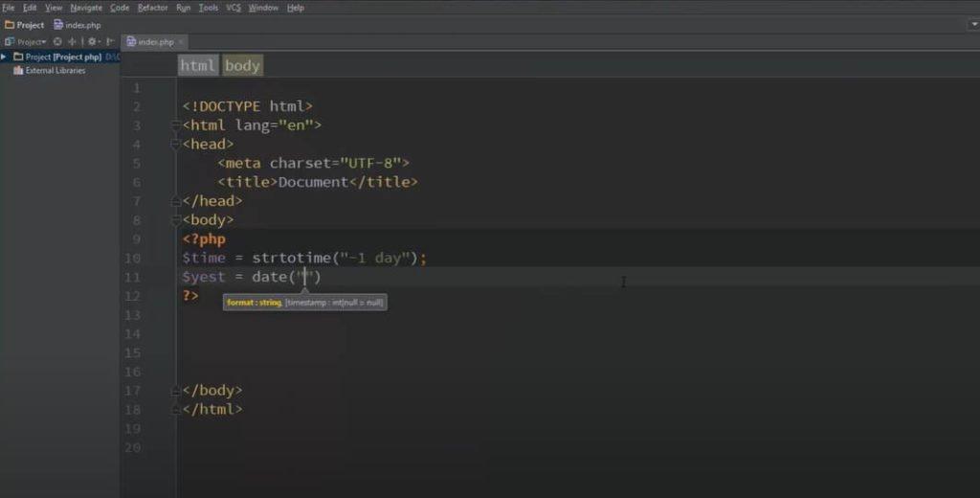Open the View menu
980x498 pixels.
click(54, 8)
